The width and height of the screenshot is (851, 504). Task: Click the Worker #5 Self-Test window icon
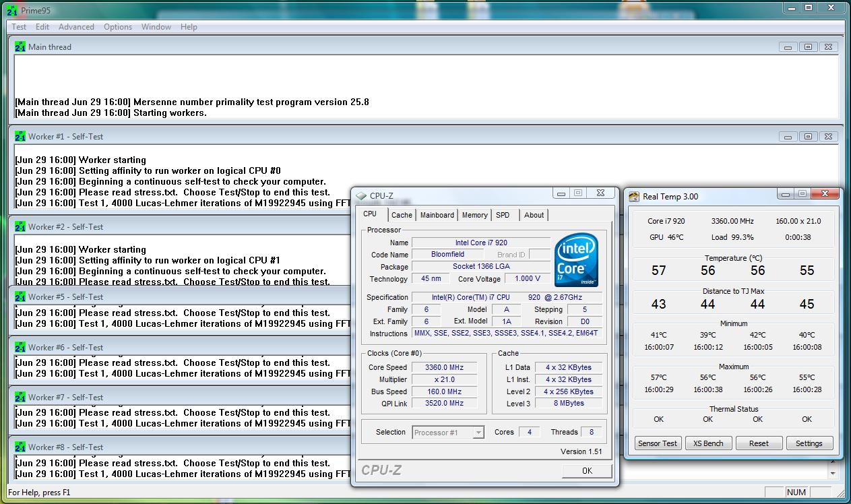point(20,296)
